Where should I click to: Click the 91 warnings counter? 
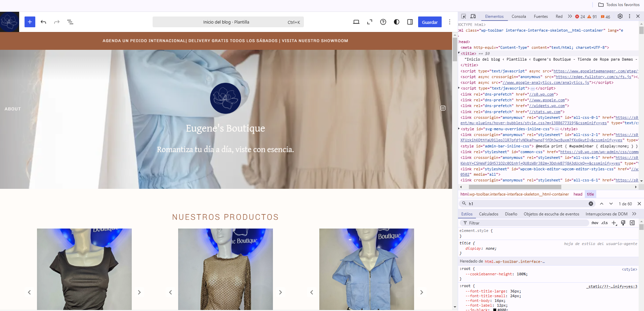pyautogui.click(x=592, y=16)
